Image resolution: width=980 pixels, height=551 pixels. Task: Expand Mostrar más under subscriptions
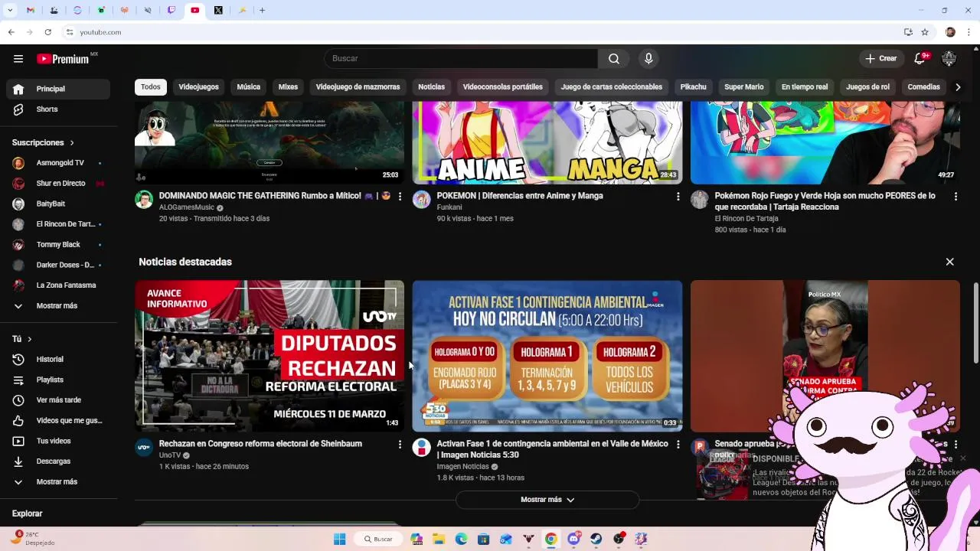click(58, 306)
